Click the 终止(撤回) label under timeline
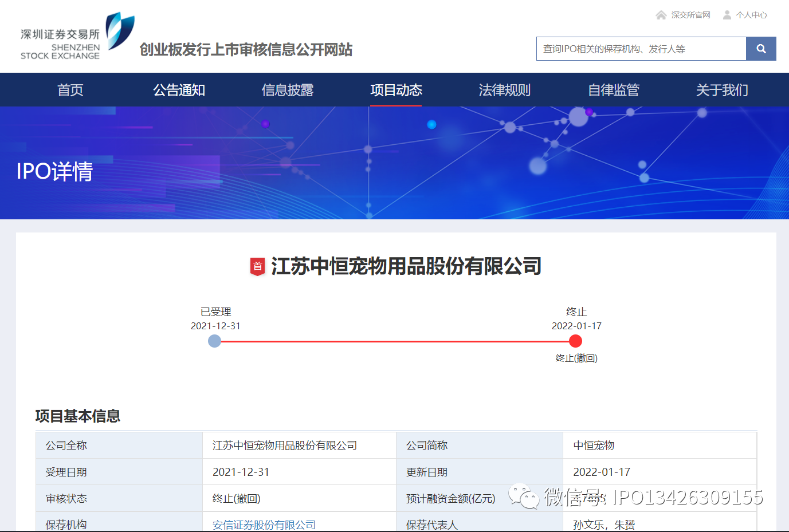Image resolution: width=789 pixels, height=532 pixels. [576, 358]
